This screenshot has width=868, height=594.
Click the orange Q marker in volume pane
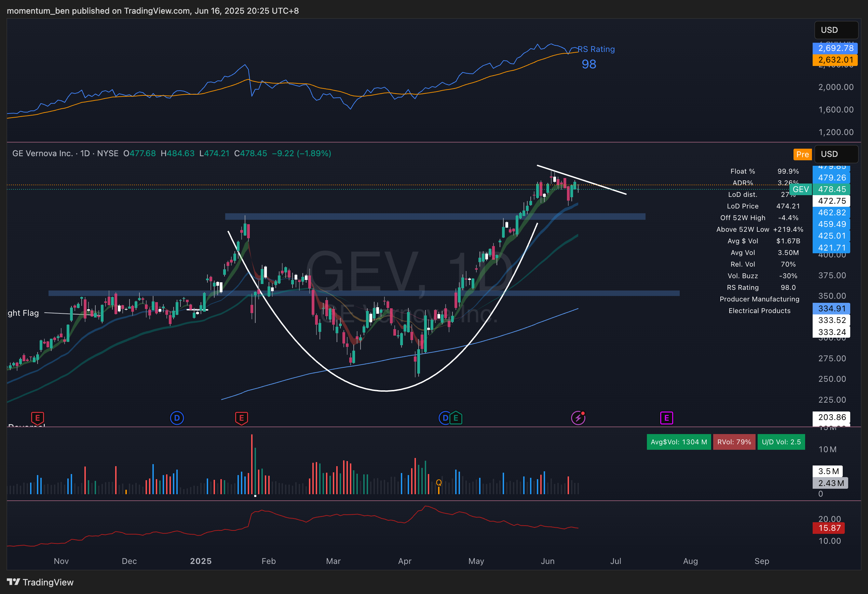[439, 483]
